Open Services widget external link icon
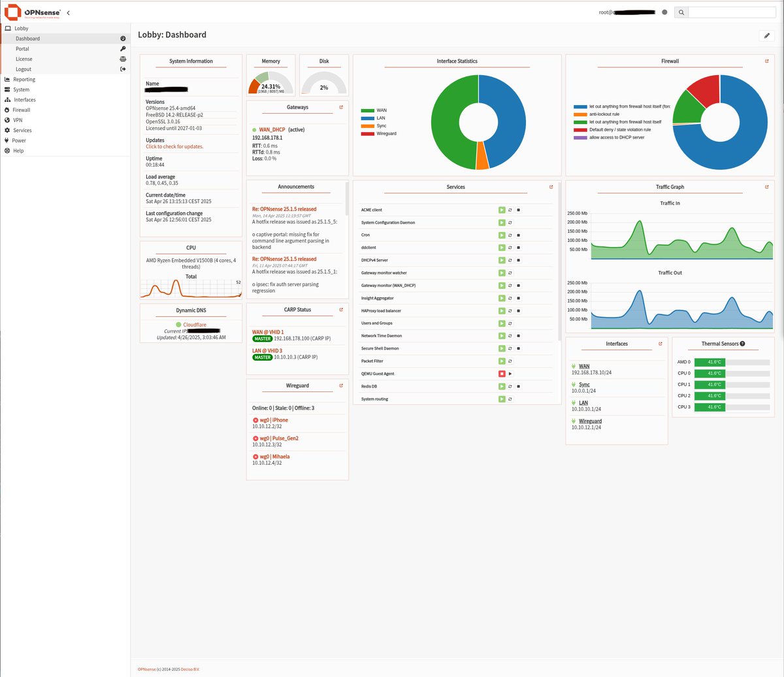 coord(551,187)
